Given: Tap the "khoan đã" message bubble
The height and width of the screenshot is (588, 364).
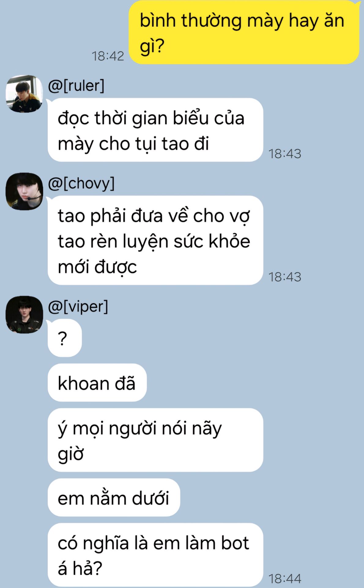Looking at the screenshot, I should 97,383.
